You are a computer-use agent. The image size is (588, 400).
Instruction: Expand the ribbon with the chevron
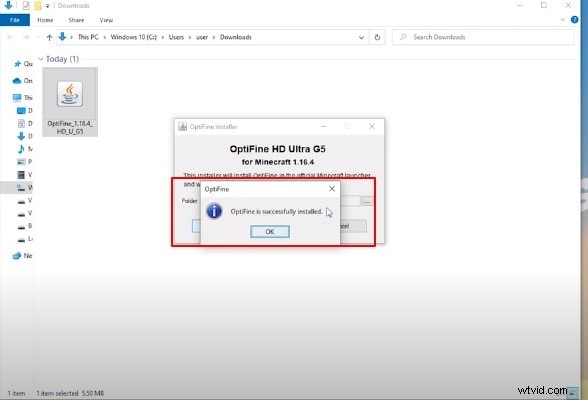(x=562, y=20)
